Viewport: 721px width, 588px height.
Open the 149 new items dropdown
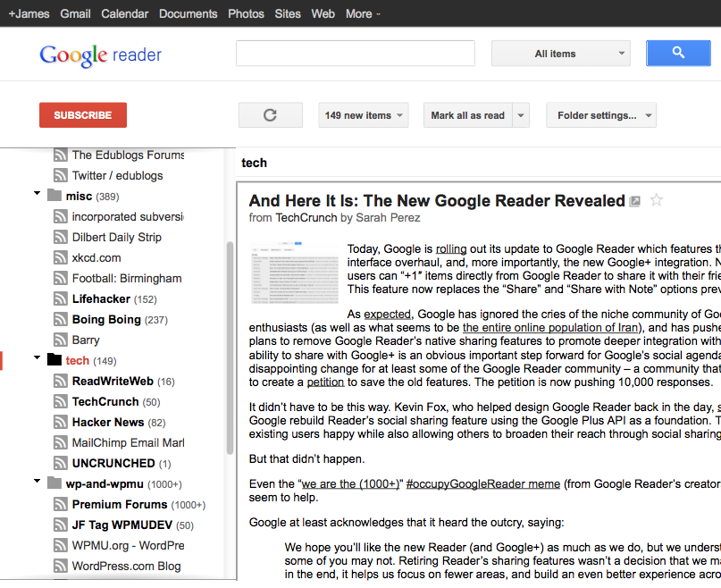(364, 115)
